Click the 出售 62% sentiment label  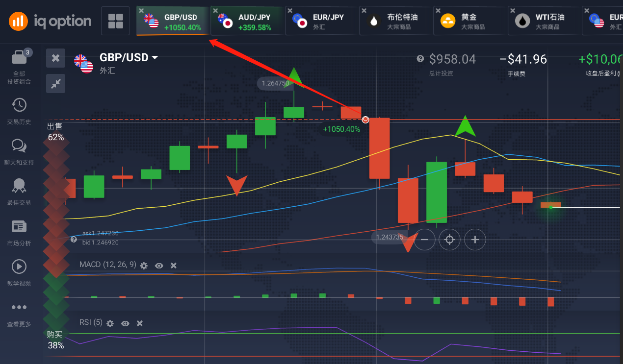(x=55, y=132)
